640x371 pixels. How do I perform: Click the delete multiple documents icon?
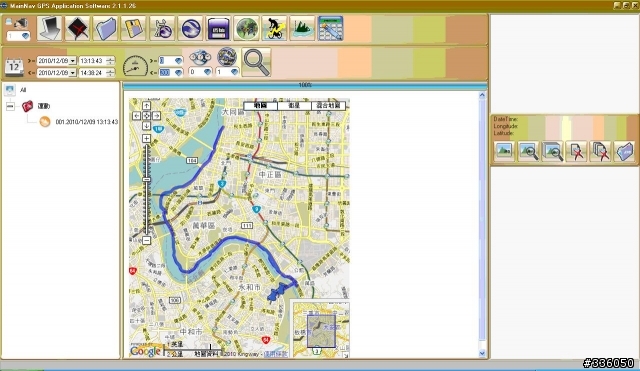tap(600, 151)
